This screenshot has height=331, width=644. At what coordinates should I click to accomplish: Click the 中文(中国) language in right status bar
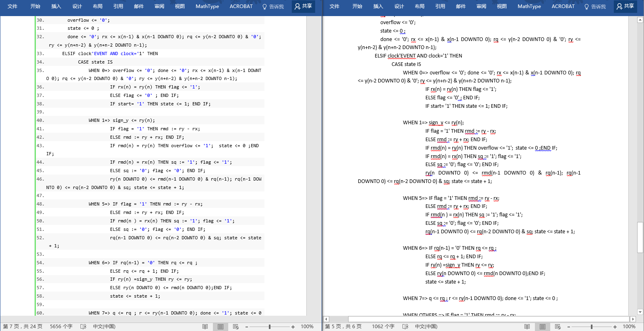[x=426, y=327]
